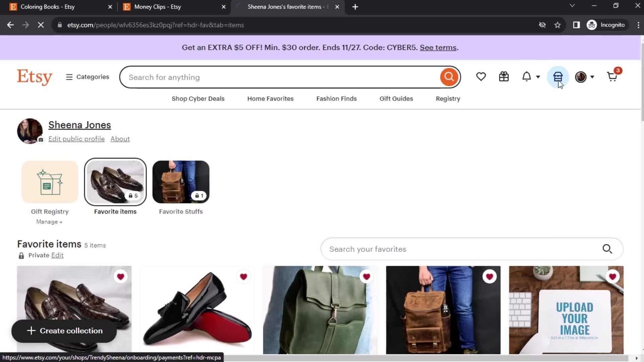Screen dimensions: 644x362
Task: Click the notifications bell icon
Action: click(527, 76)
